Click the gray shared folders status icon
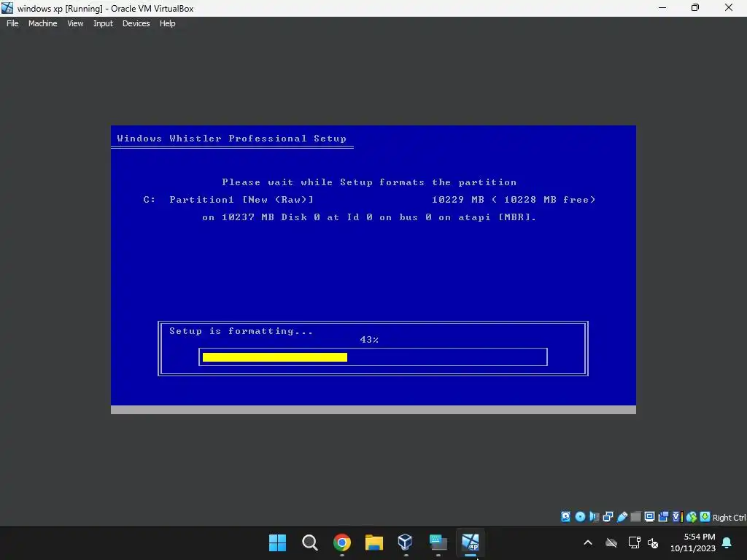 pyautogui.click(x=635, y=517)
